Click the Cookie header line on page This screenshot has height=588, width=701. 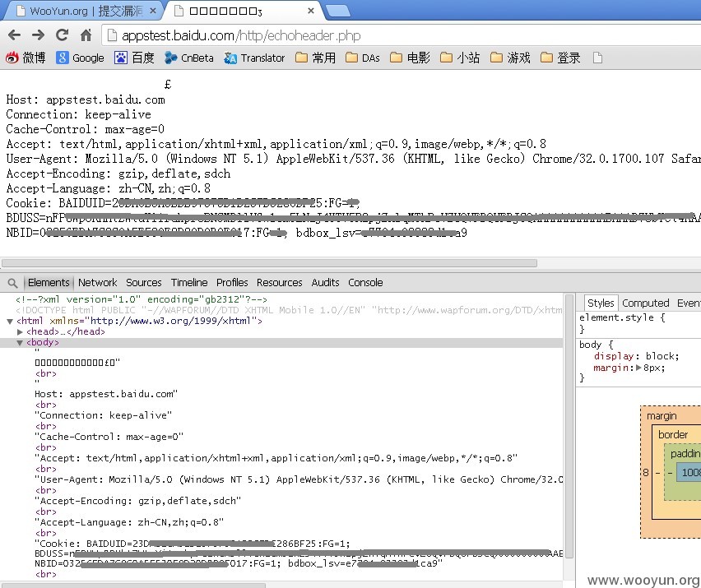point(183,203)
